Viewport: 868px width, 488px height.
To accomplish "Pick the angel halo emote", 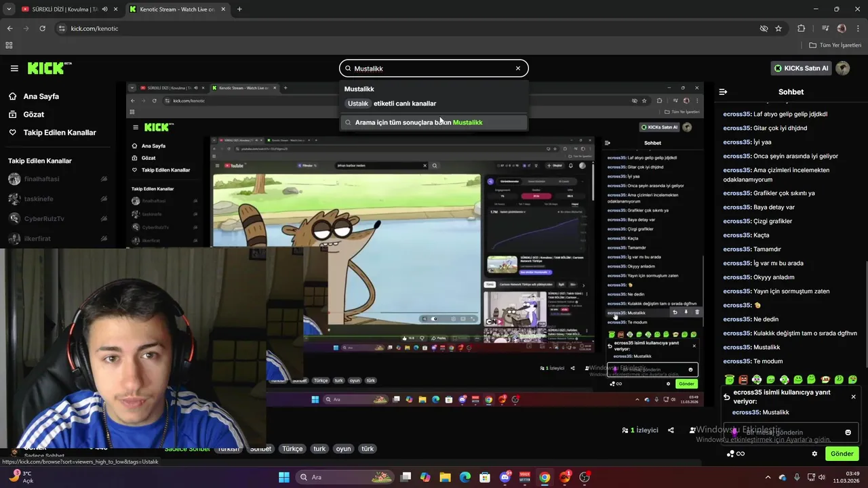I will click(730, 380).
